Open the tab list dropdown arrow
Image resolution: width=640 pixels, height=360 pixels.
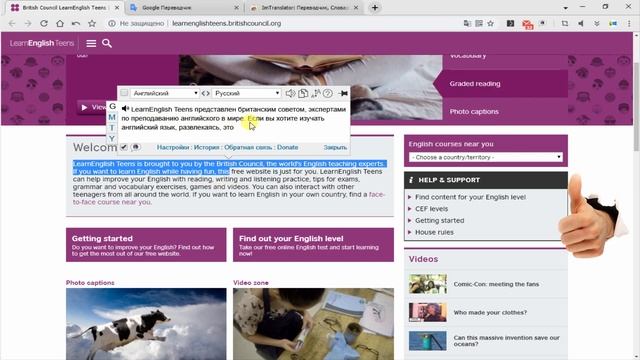(x=565, y=8)
